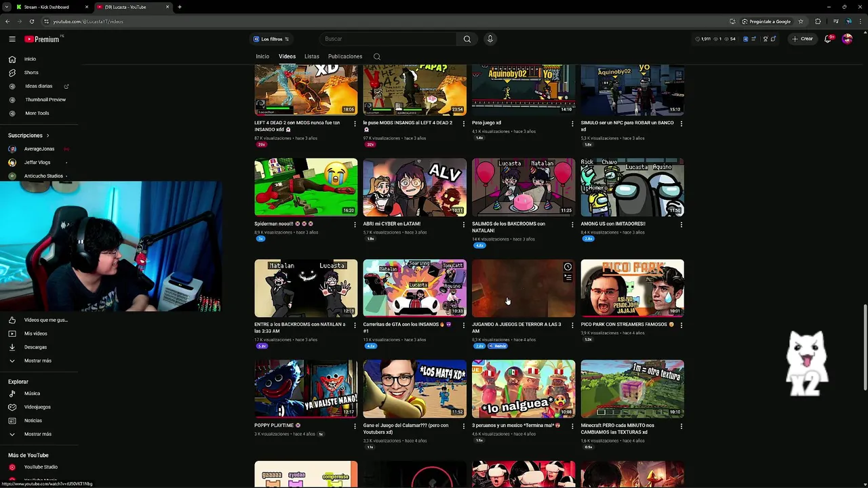Screen dimensions: 868x488
Task: Open options for ABRI mi CYBER video
Action: click(x=464, y=224)
